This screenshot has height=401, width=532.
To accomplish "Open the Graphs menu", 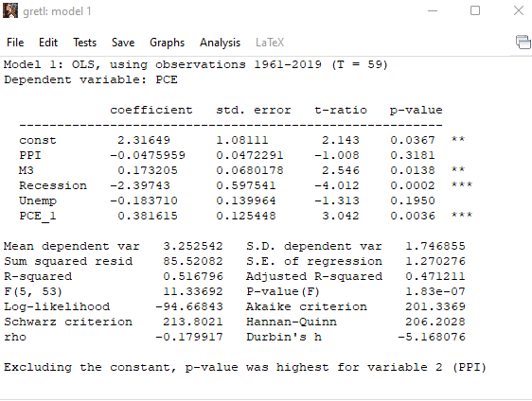I will point(167,43).
